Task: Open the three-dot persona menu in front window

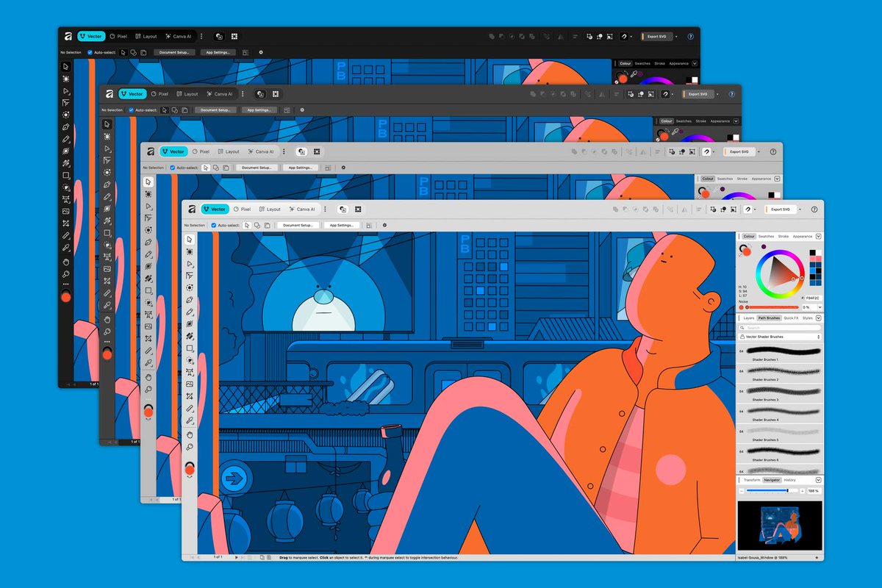Action: pyautogui.click(x=325, y=209)
